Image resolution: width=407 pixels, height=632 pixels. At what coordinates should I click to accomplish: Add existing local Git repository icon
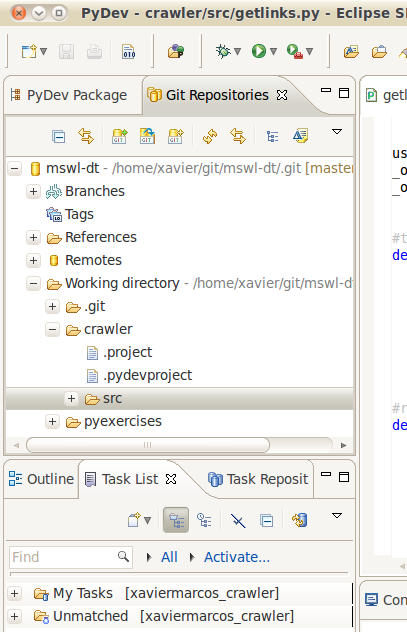119,136
